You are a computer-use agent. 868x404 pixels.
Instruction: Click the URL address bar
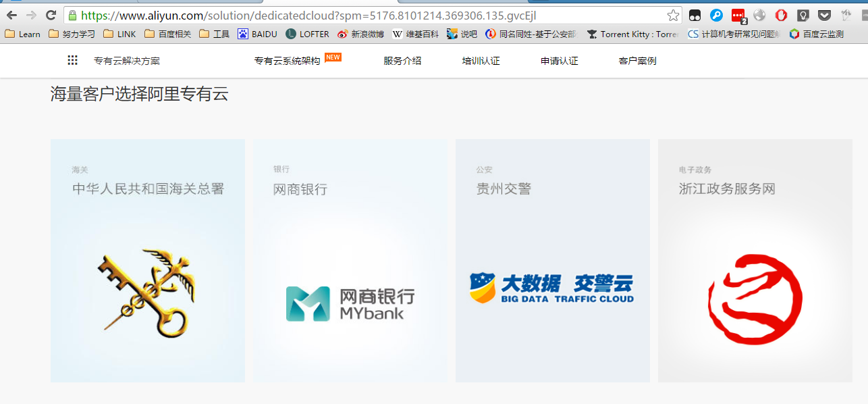[x=371, y=15]
